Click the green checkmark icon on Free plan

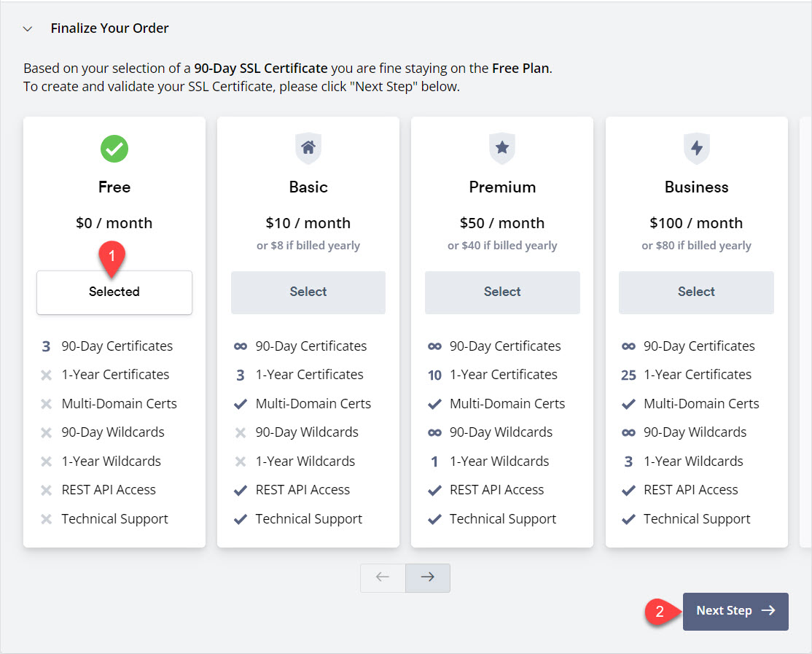tap(114, 149)
